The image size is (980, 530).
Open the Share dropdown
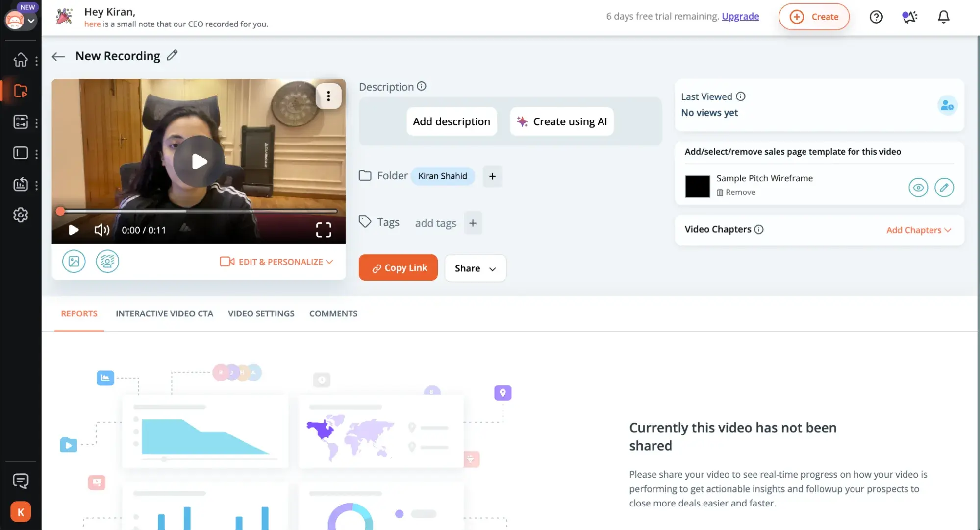coord(475,268)
